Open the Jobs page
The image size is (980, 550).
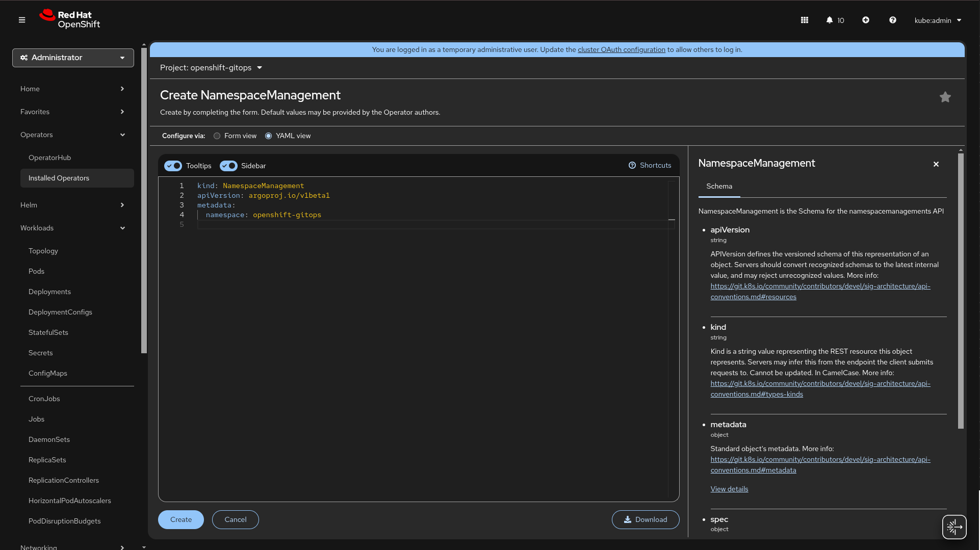(36, 419)
